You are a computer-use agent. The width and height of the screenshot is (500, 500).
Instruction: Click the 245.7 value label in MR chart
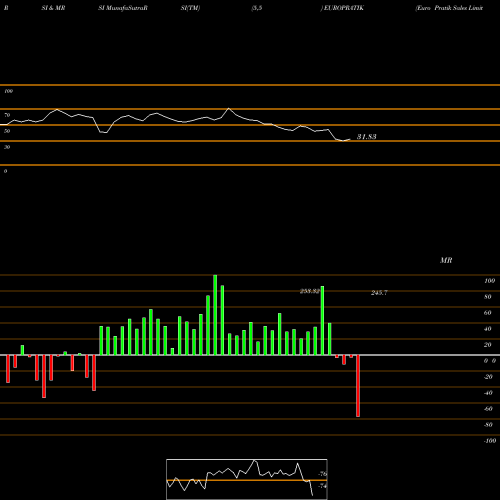click(379, 293)
